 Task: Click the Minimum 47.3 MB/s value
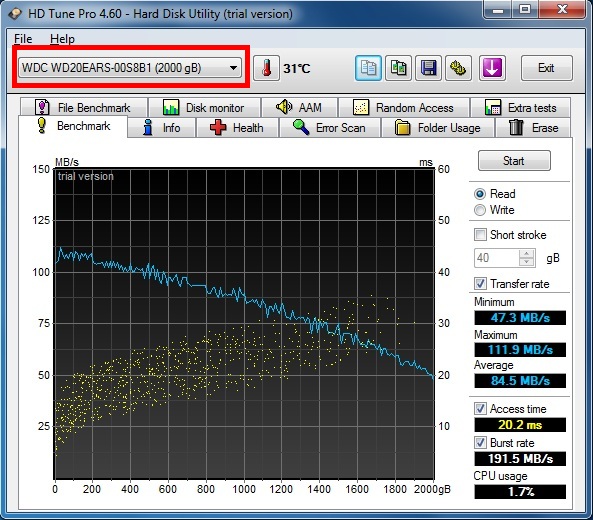tap(520, 318)
